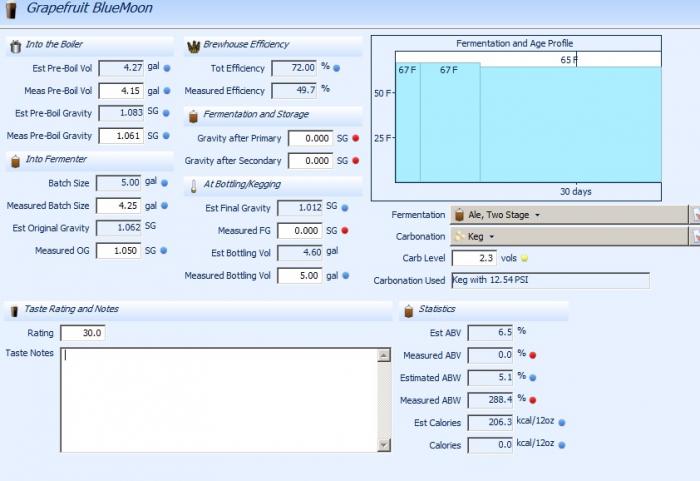
Task: Click the Est Original Gravity value 1.062
Action: click(119, 228)
